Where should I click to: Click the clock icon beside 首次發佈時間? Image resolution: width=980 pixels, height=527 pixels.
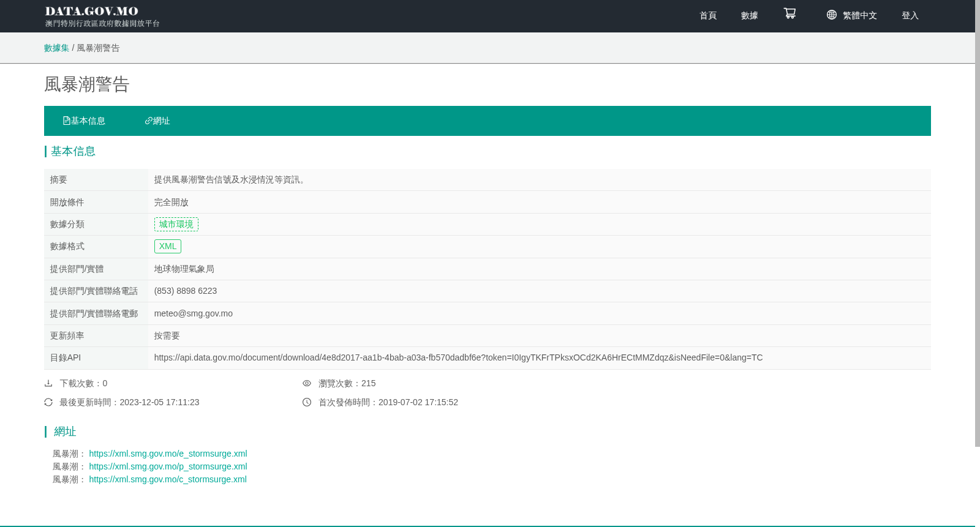(307, 402)
